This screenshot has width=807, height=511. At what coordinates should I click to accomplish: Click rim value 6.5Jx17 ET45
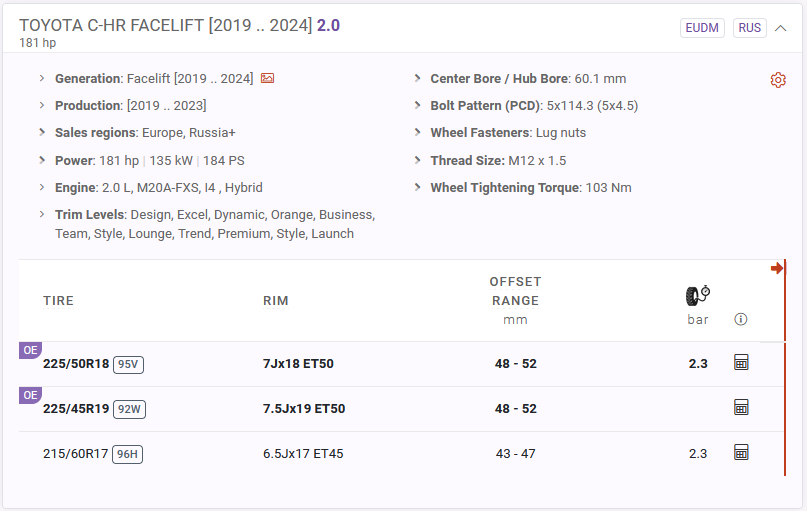click(x=303, y=453)
